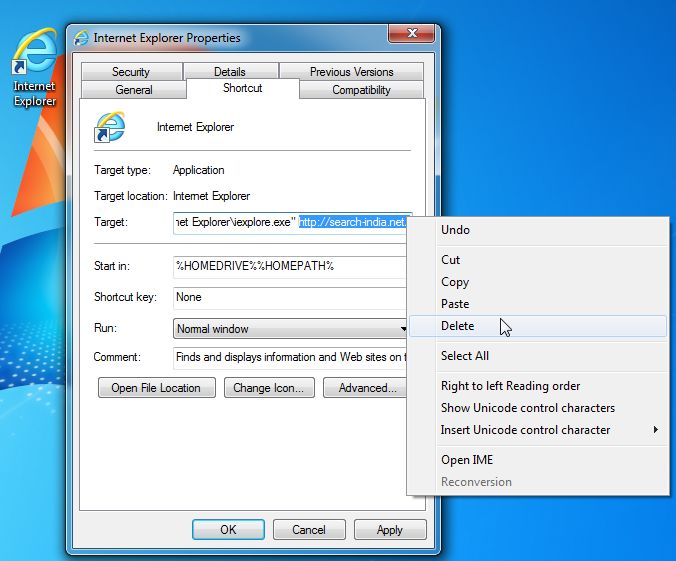Click the Comment text field
Screen dimensions: 676x561
(x=290, y=357)
